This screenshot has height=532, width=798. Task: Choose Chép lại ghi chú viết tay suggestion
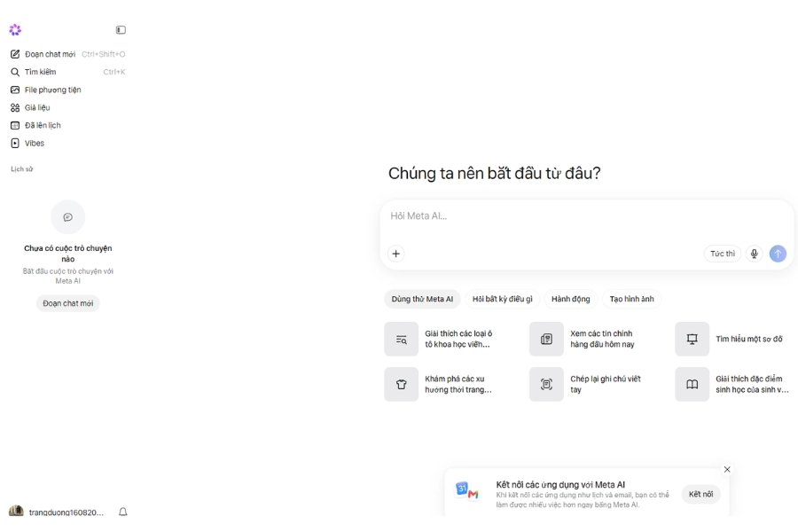click(594, 384)
